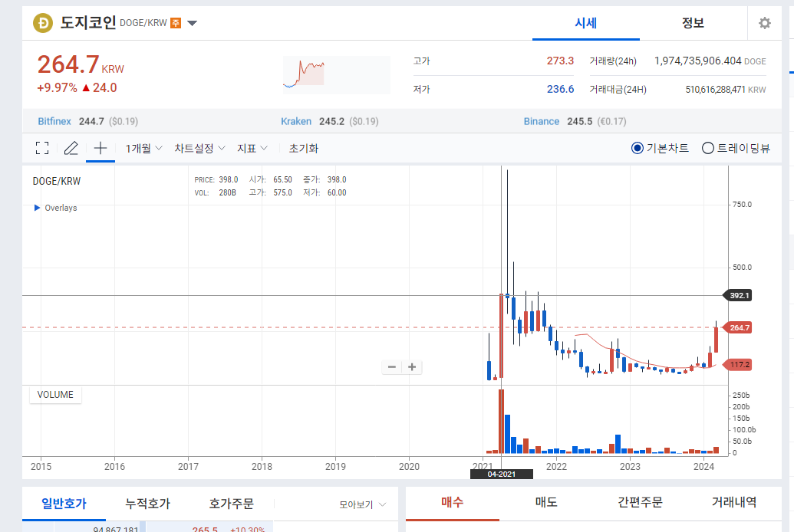
Task: Select the 간편주문 tab
Action: (640, 502)
